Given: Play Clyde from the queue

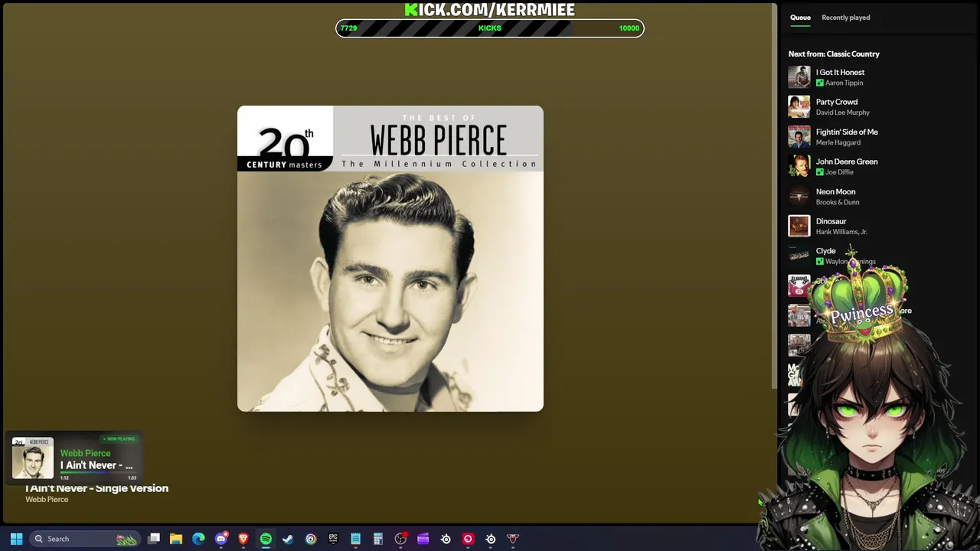Looking at the screenshot, I should coord(825,251).
